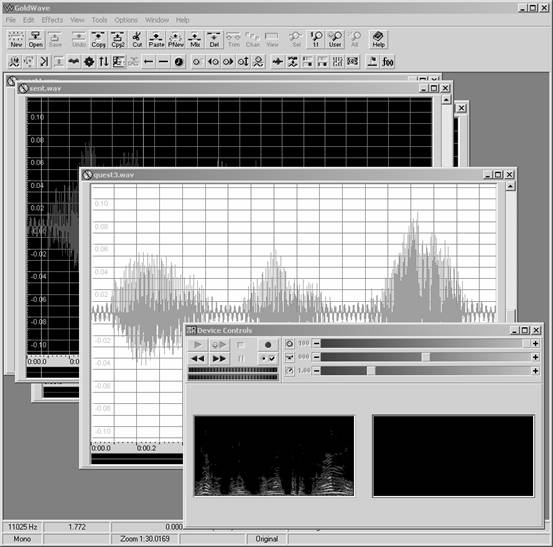Open the Effects menu
This screenshot has width=553, height=547.
[x=52, y=20]
